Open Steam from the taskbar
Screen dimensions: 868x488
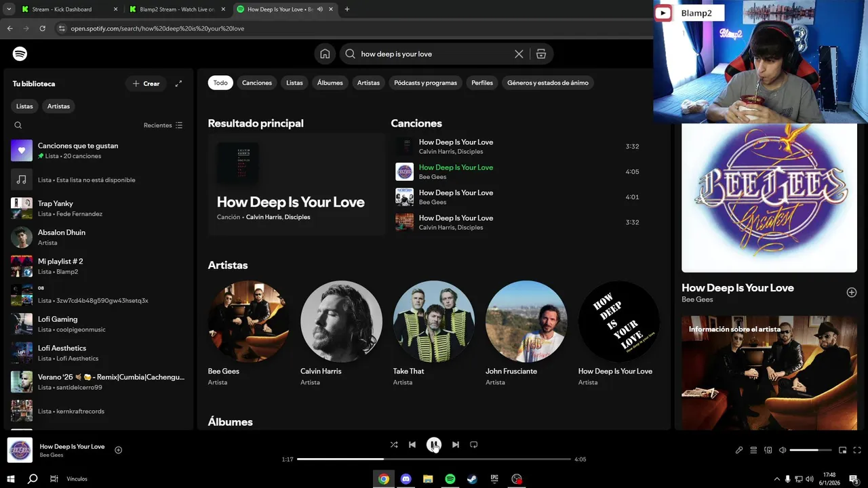point(472,479)
